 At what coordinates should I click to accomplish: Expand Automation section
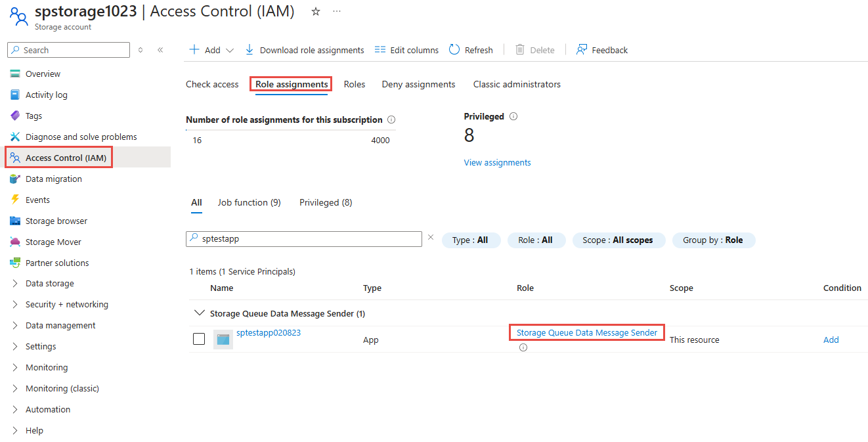point(15,410)
